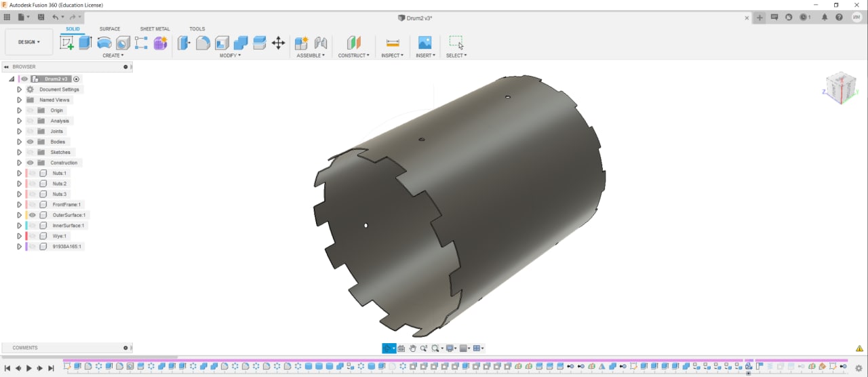Switch to the TOOLS tab
The width and height of the screenshot is (868, 377).
pos(197,29)
